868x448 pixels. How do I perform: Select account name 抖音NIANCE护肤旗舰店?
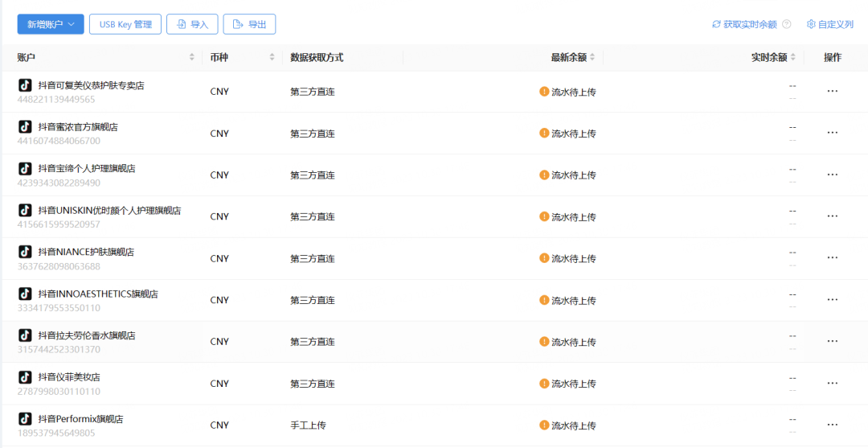coord(86,252)
